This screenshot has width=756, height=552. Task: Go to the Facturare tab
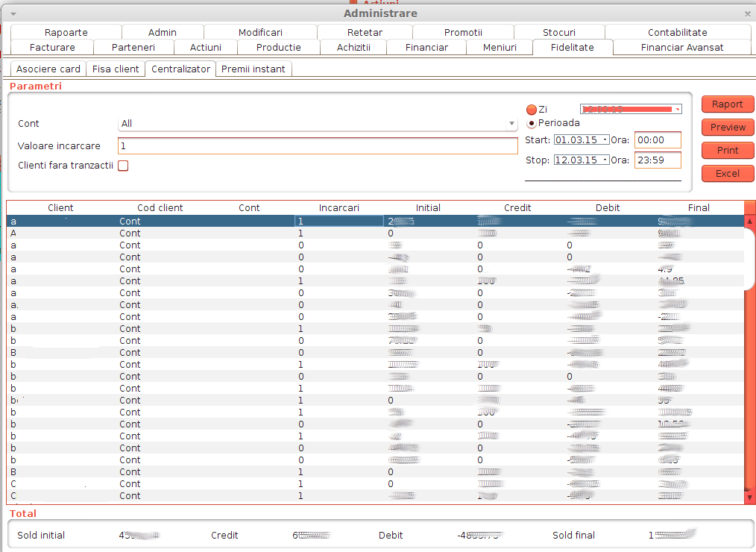[52, 47]
